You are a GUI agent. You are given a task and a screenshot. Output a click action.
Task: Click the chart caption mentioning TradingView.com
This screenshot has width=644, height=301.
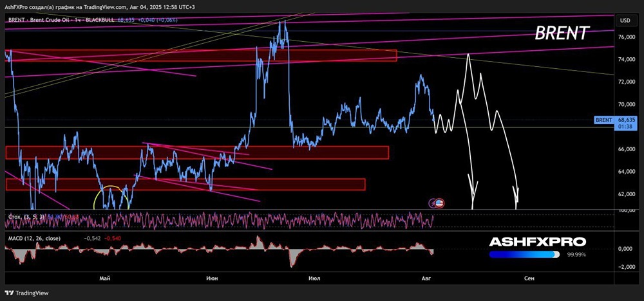pos(100,8)
